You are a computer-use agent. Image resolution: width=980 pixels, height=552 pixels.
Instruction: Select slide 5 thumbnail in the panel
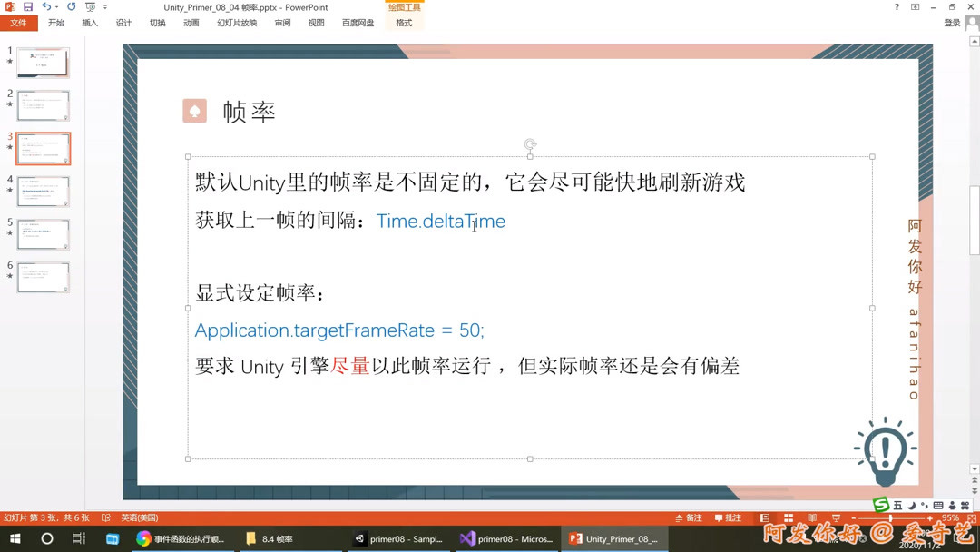44,233
